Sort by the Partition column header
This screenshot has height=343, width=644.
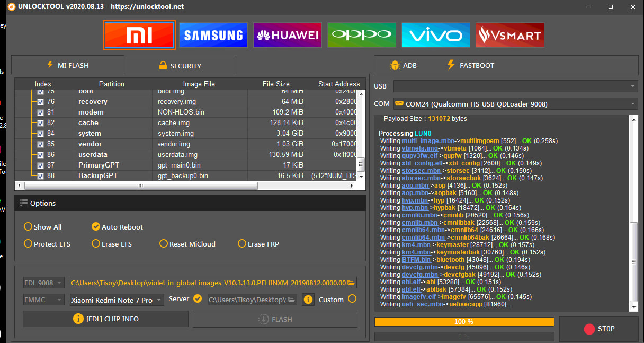[x=112, y=84]
